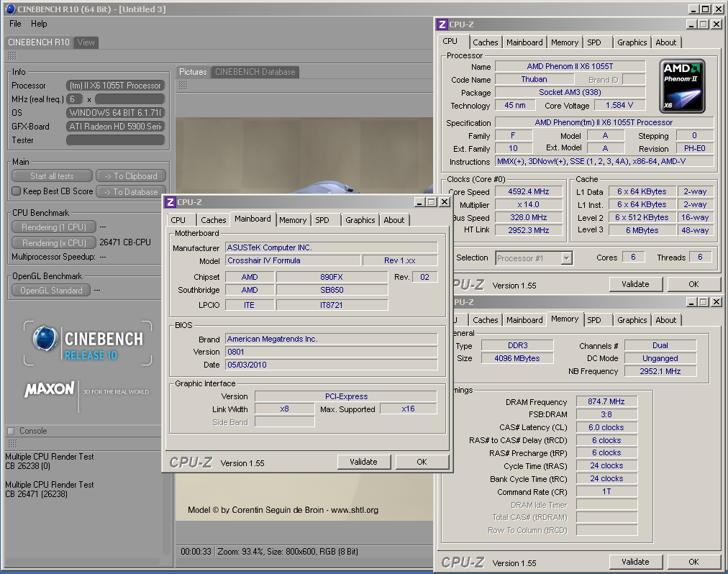Open the Help menu in Cinebench
Image resolution: width=728 pixels, height=574 pixels.
pyautogui.click(x=39, y=24)
